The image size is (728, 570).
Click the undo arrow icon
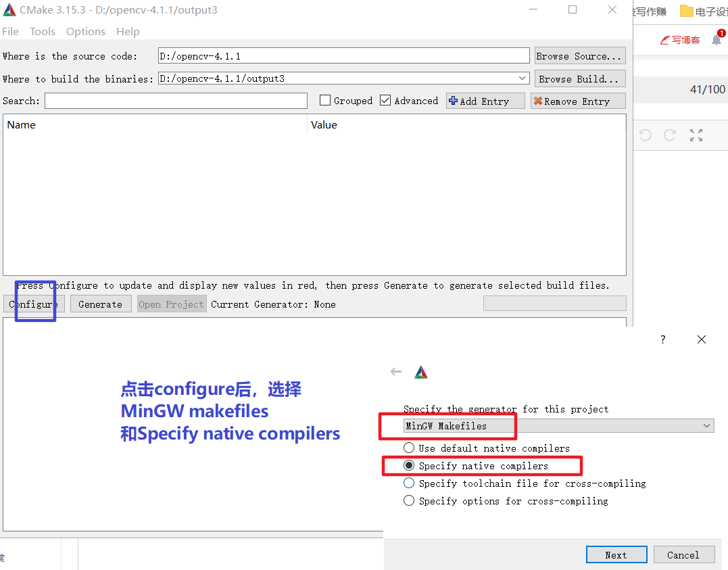(x=645, y=135)
